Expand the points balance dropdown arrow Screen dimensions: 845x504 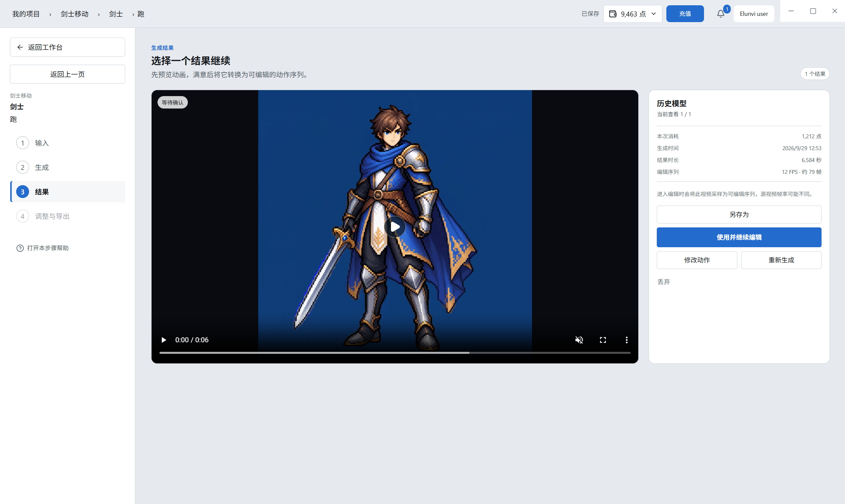click(x=654, y=14)
